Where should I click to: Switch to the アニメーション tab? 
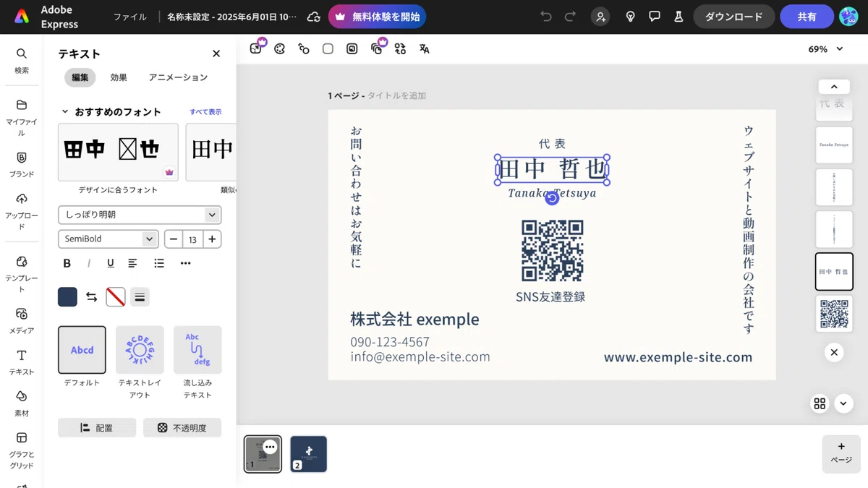(x=178, y=77)
